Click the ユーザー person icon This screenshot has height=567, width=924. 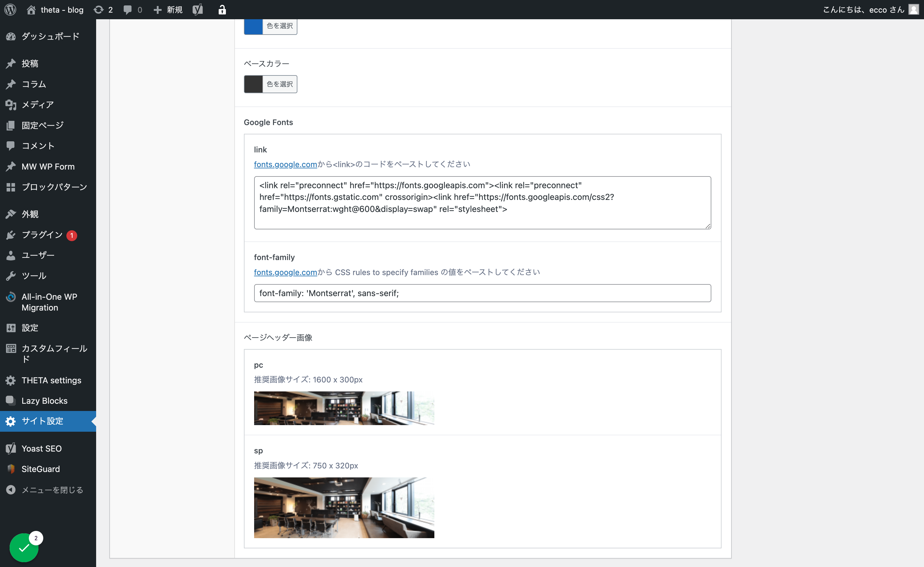11,255
